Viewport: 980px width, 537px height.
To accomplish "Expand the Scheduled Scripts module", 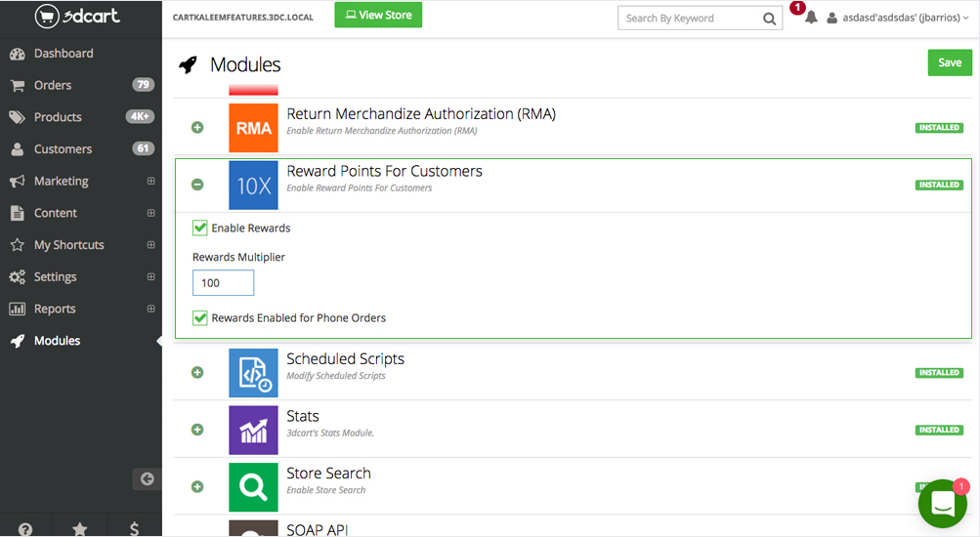I will (x=197, y=373).
